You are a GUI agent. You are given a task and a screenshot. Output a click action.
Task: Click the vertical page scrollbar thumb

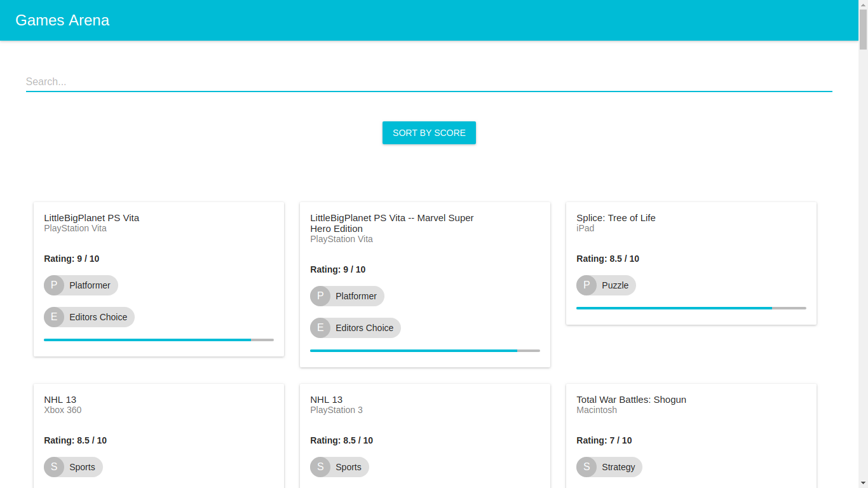[863, 30]
